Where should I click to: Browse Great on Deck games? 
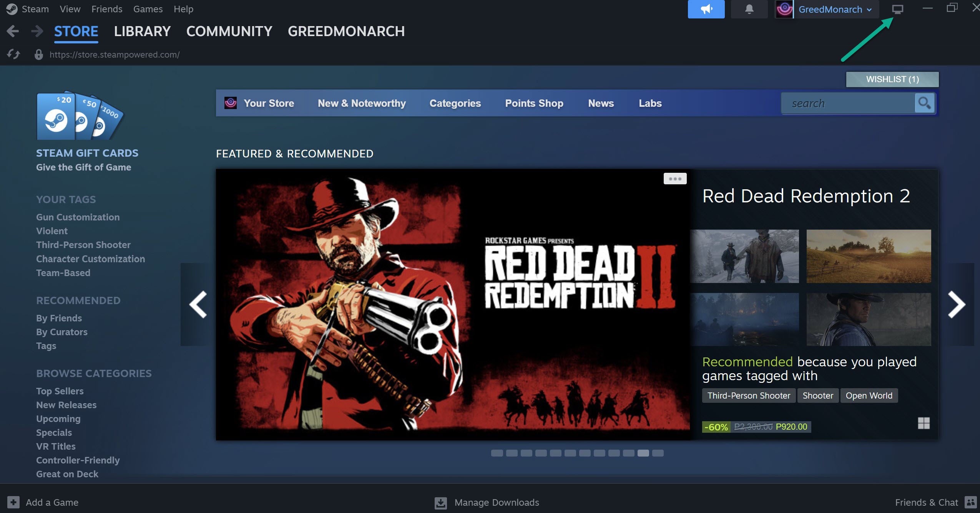[67, 474]
